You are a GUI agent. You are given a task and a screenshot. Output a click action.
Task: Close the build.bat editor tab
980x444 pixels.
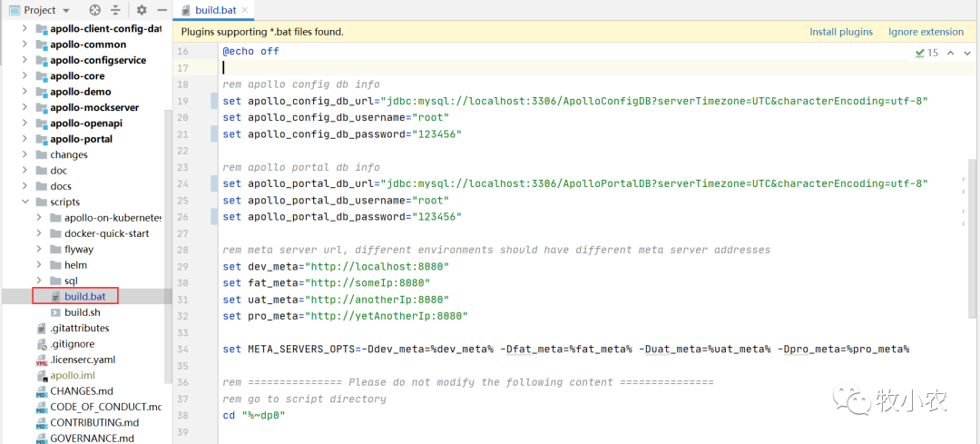[246, 10]
